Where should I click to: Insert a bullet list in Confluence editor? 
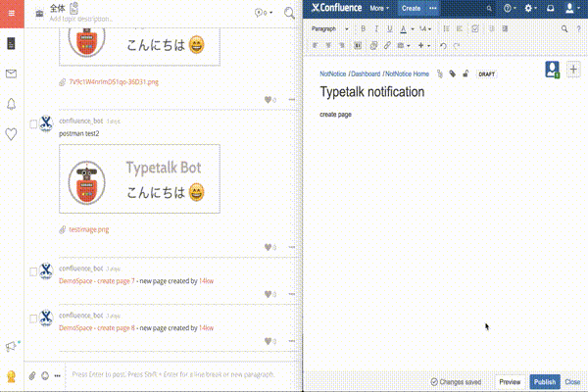[x=446, y=28]
